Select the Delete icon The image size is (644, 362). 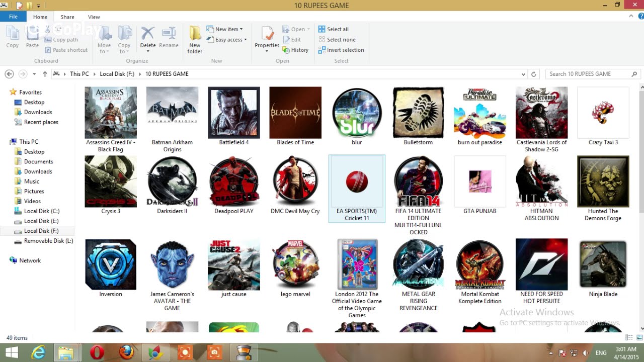[x=147, y=36]
